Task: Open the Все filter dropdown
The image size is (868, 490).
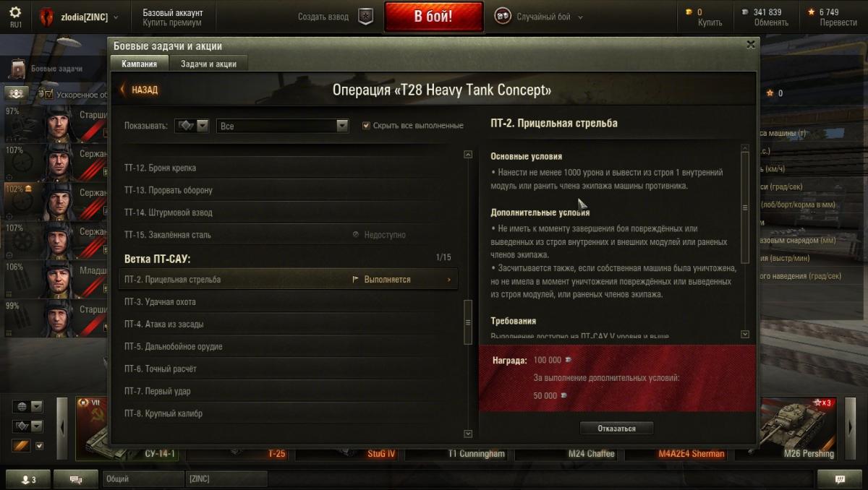Action: [283, 126]
